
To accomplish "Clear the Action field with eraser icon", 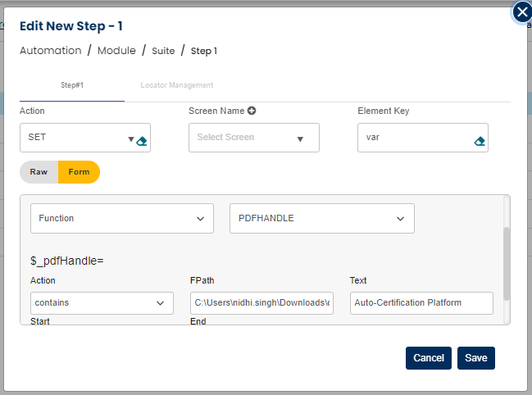I will pos(142,141).
